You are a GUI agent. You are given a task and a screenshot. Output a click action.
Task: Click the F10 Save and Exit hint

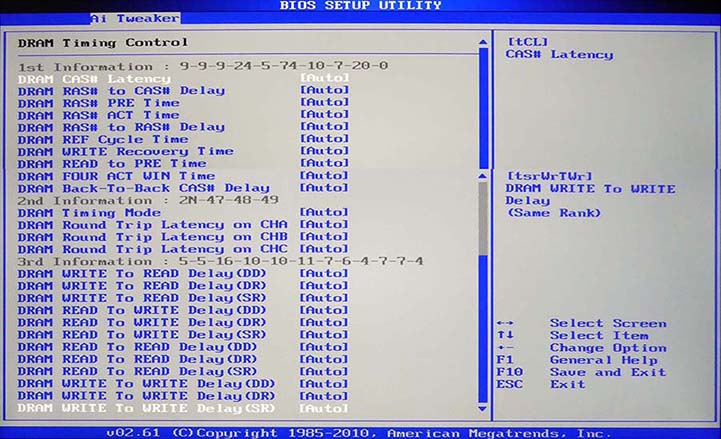coord(581,372)
